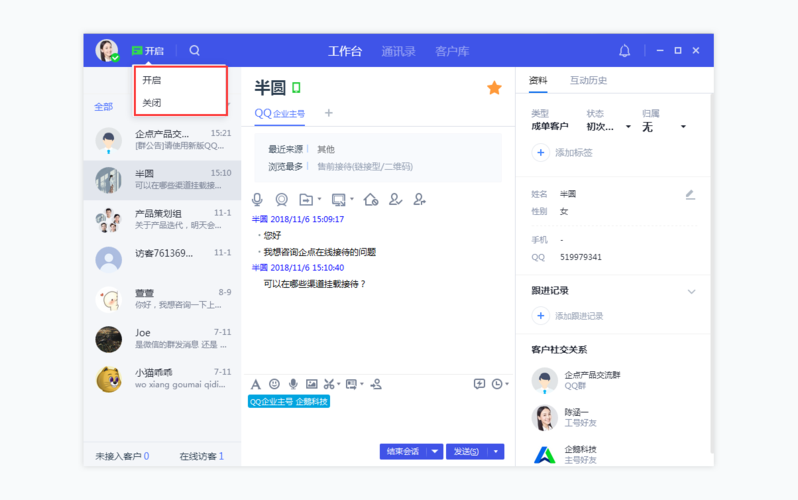Screen dimensions: 798x500
Task: Open the arrow beside the 发送 button
Action: tap(496, 452)
